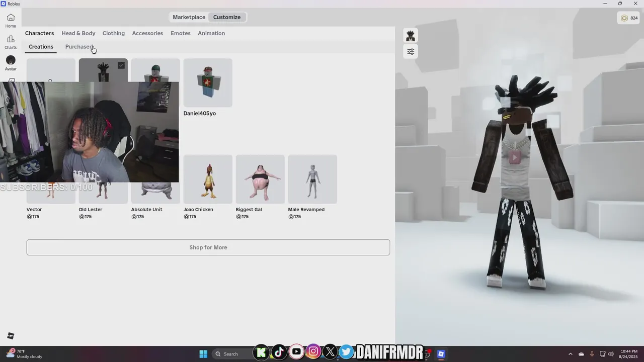
Task: Click the Daniel405yo name label
Action: pos(200,114)
